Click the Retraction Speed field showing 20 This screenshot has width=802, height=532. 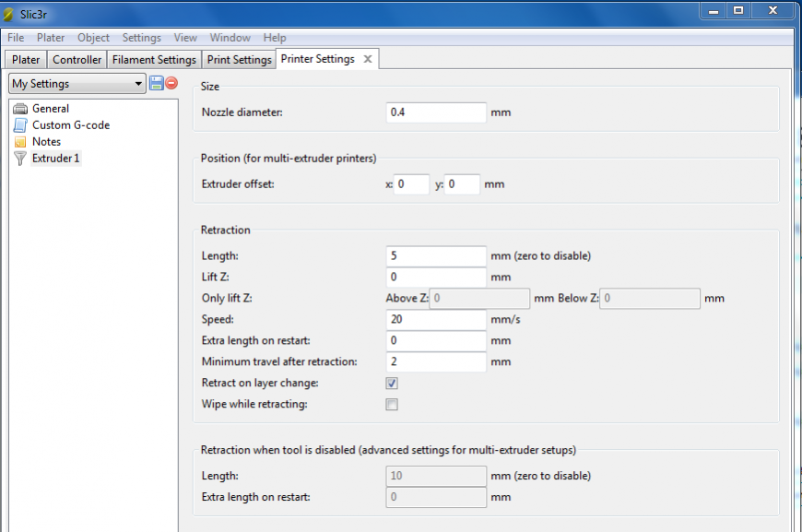point(436,319)
